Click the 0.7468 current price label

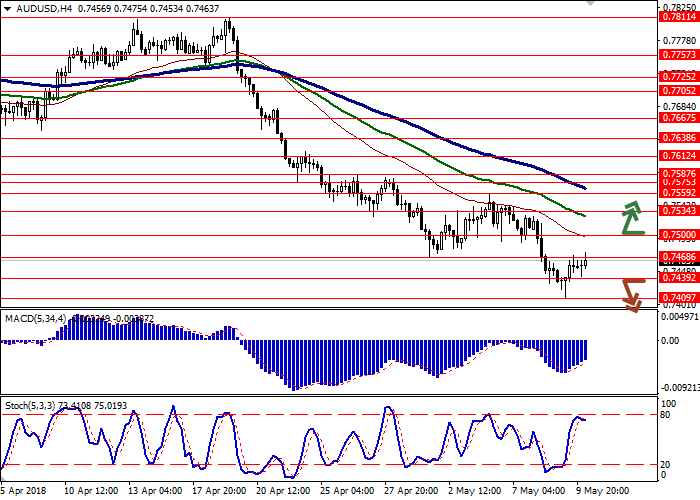point(677,257)
